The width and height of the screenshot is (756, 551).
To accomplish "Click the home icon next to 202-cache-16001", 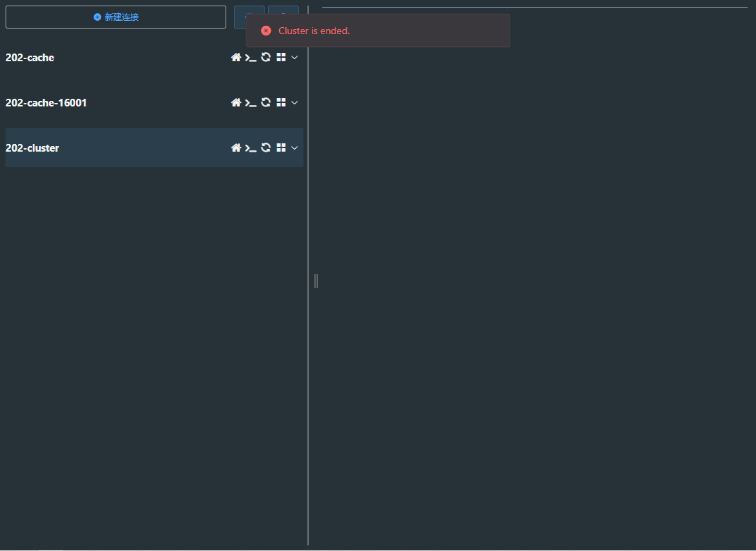I will (x=236, y=102).
